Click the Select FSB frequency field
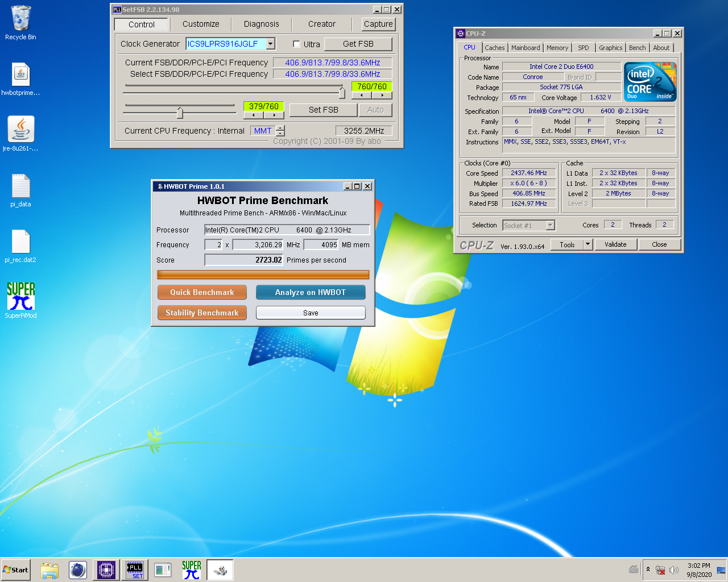 coord(333,74)
